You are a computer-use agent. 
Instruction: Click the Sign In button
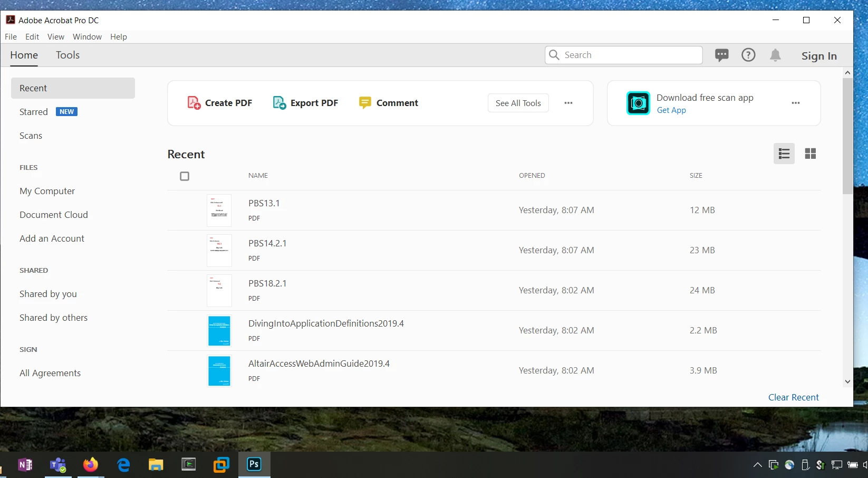point(819,56)
